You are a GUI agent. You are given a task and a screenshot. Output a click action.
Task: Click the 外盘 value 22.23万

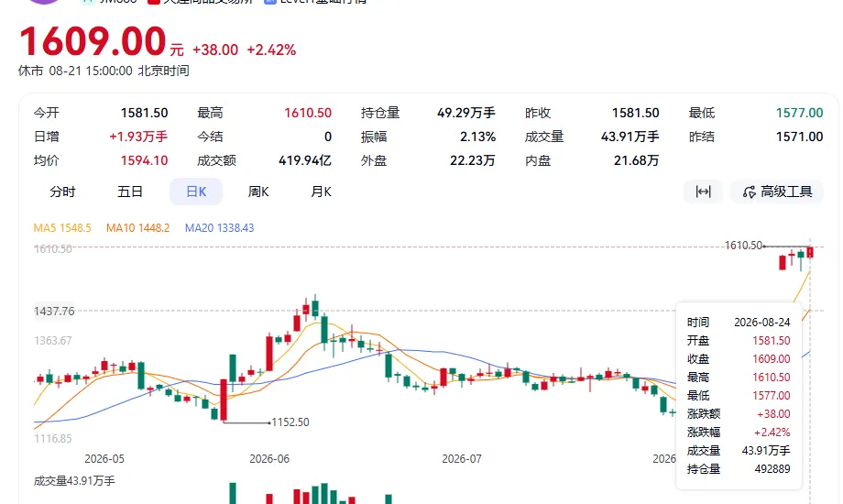pos(473,160)
